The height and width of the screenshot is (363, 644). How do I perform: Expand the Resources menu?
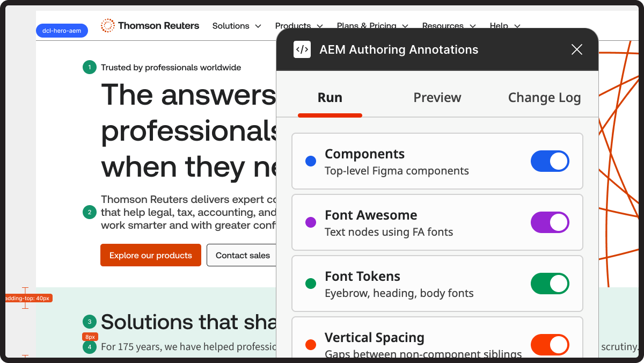449,26
